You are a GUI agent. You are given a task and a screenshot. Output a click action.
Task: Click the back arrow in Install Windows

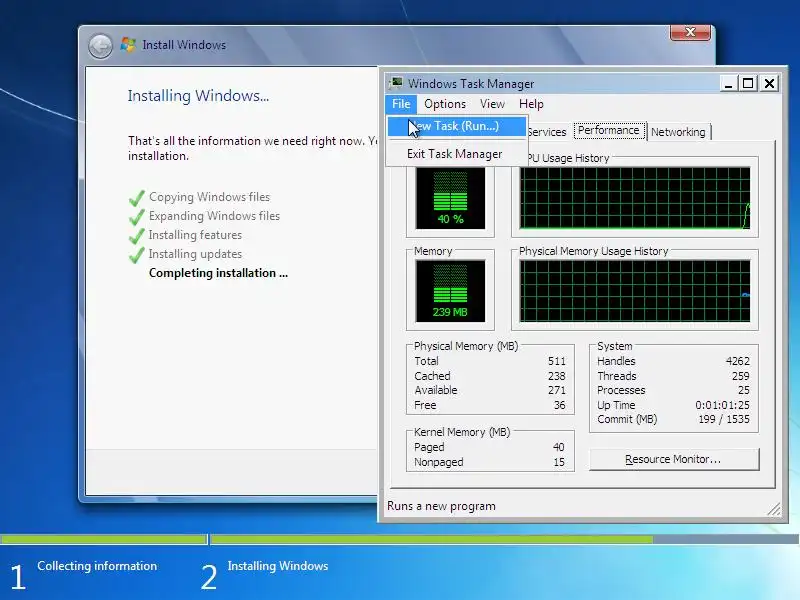(101, 46)
